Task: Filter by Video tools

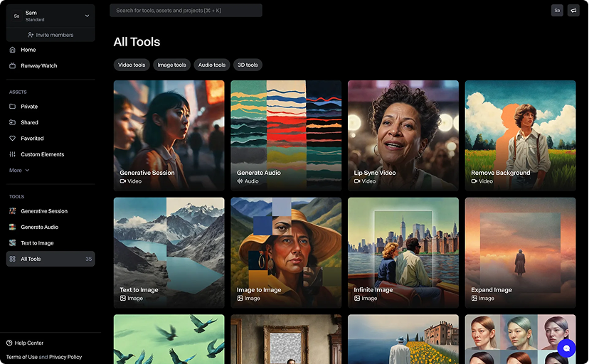Action: tap(132, 65)
